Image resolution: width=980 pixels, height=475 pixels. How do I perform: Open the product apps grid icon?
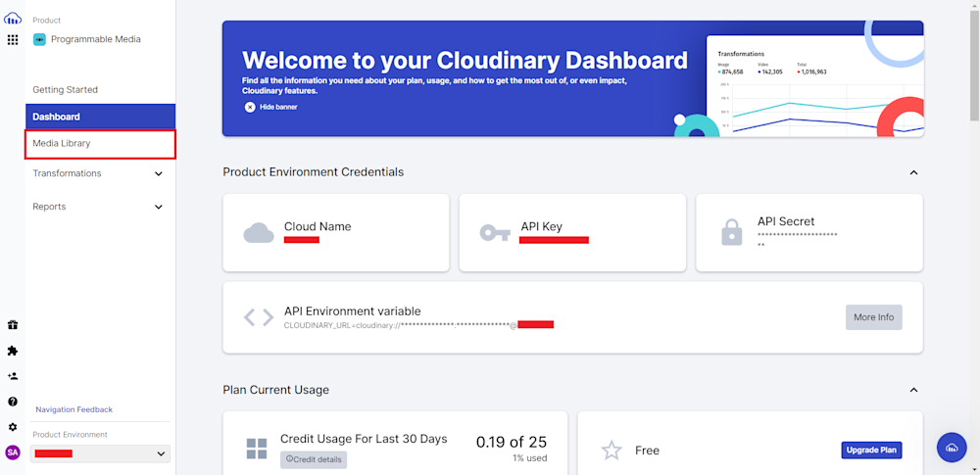(13, 40)
